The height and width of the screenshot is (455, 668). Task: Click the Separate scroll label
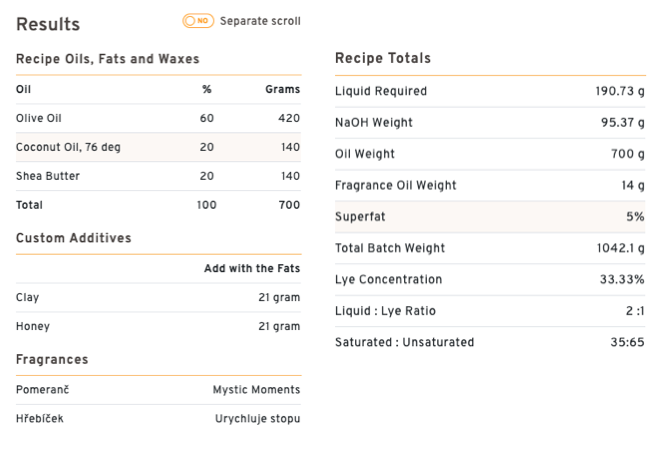[x=260, y=21]
